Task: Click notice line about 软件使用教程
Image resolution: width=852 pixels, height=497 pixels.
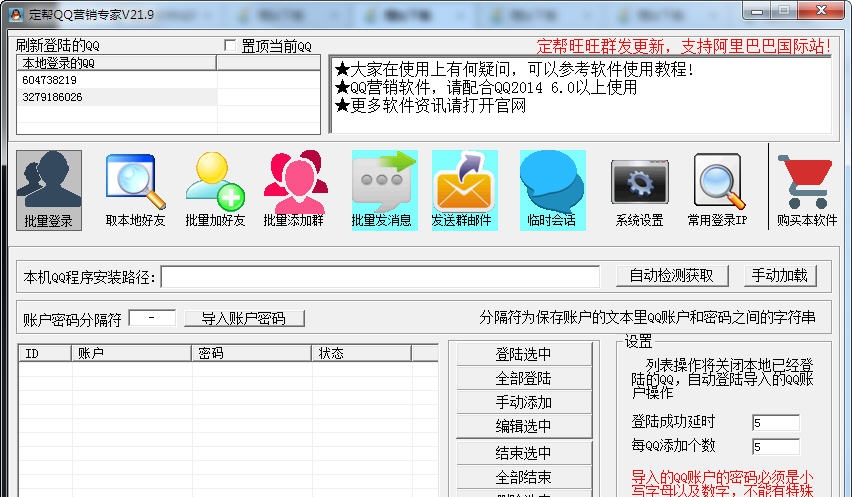Action: click(514, 69)
